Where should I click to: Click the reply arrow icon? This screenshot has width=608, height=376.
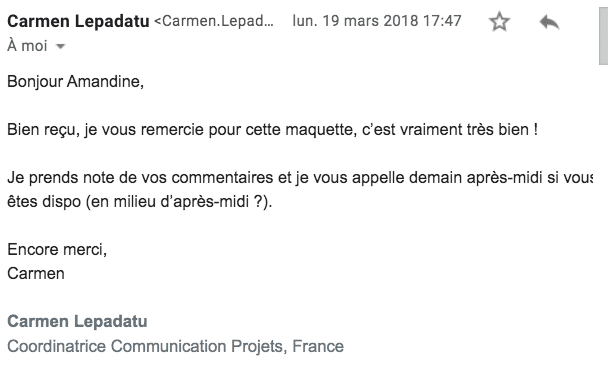point(549,22)
